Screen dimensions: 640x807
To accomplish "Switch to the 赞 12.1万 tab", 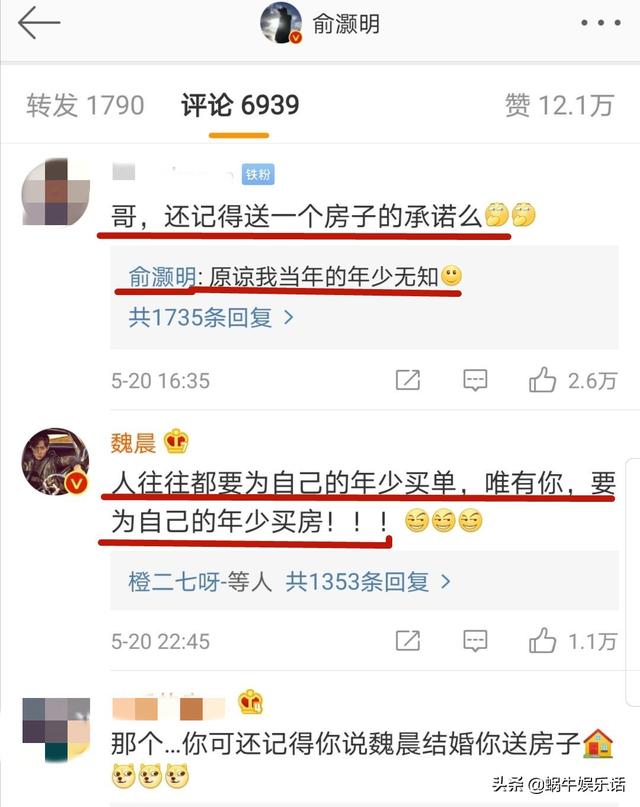I will (x=560, y=106).
